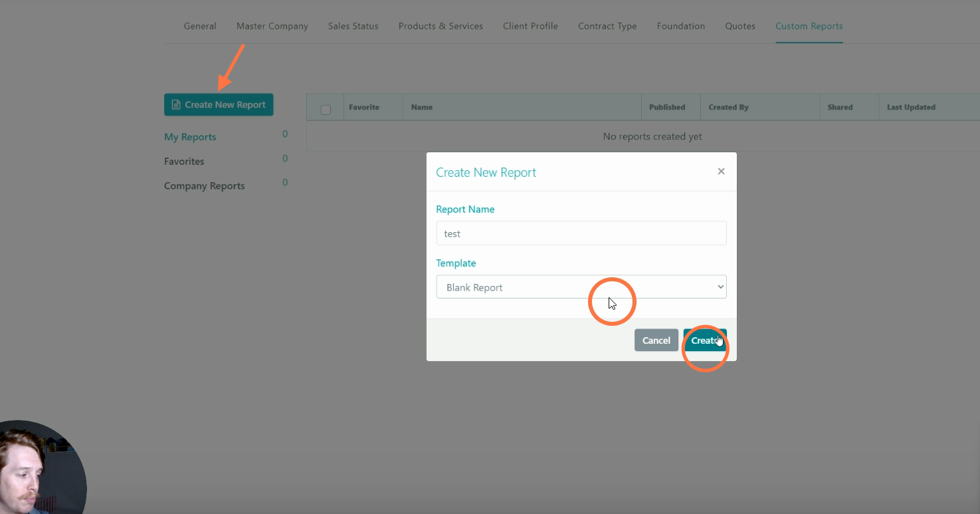Viewport: 980px width, 514px height.
Task: Show Company Reports list
Action: [x=204, y=186]
